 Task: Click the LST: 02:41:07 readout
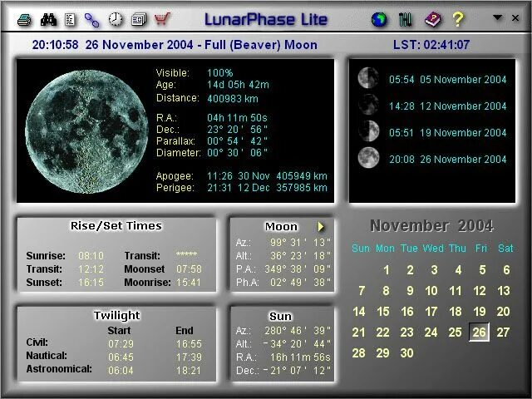[x=431, y=45]
